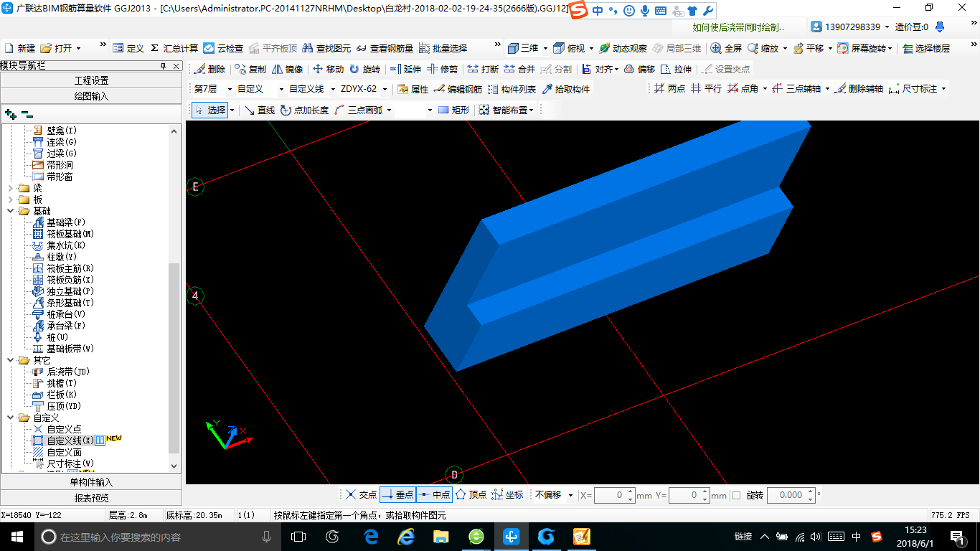Toggle 坐标 coordinate snap
The height and width of the screenshot is (551, 980).
[x=507, y=495]
